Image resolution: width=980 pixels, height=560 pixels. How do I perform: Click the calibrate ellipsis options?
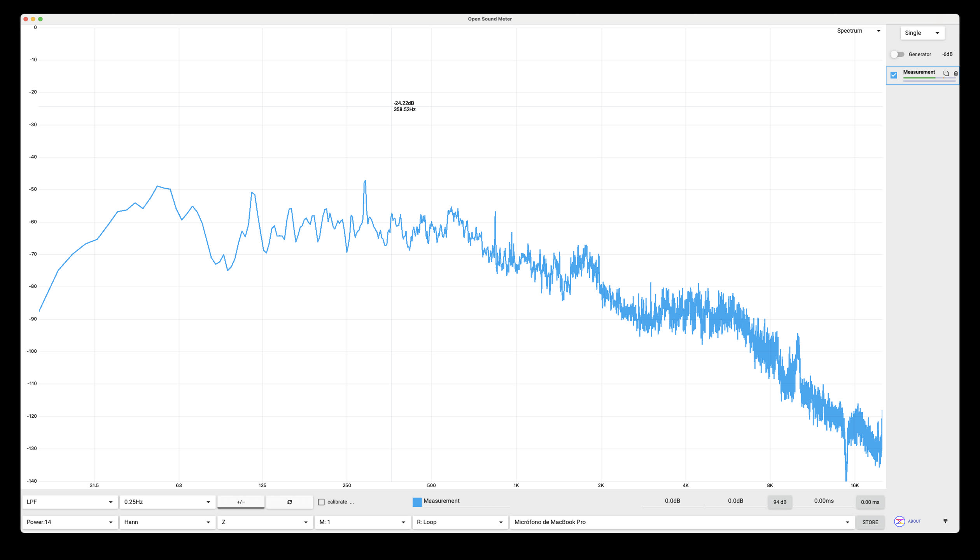(x=352, y=502)
